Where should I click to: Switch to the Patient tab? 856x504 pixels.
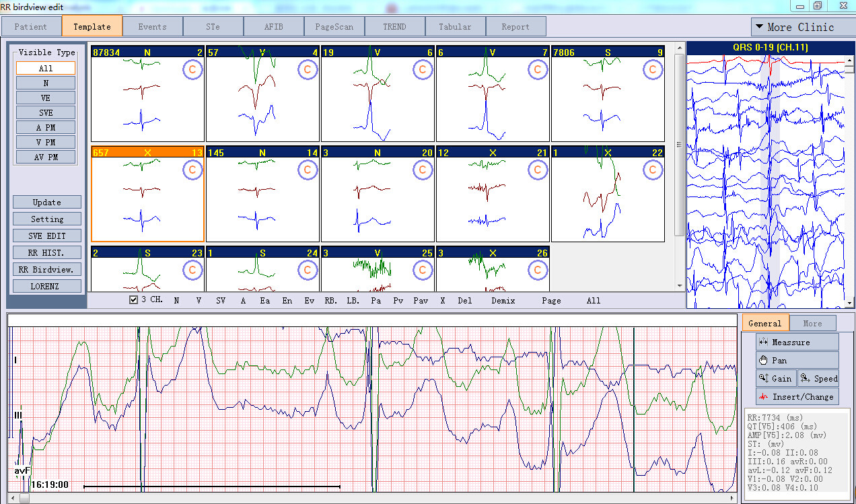(x=31, y=27)
